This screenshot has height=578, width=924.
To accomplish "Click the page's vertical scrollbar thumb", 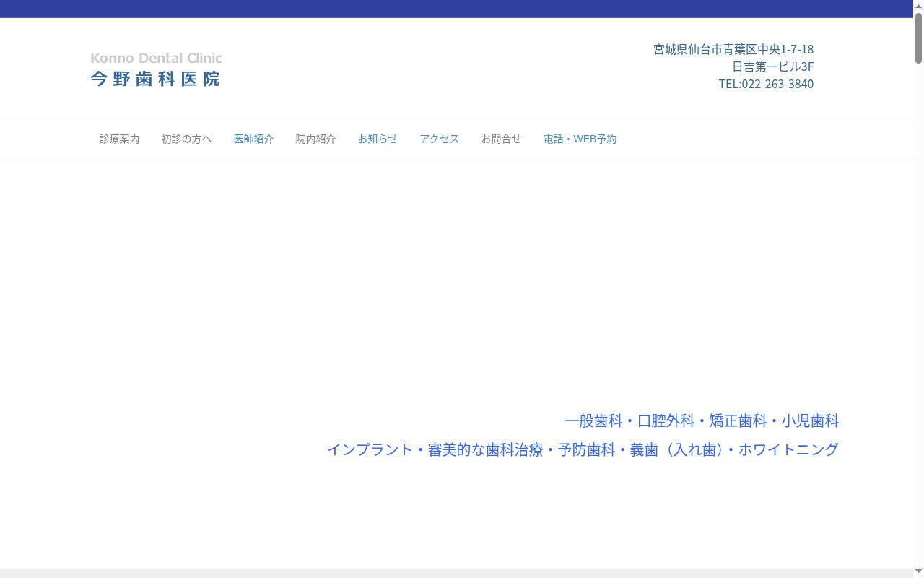I will click(x=919, y=38).
